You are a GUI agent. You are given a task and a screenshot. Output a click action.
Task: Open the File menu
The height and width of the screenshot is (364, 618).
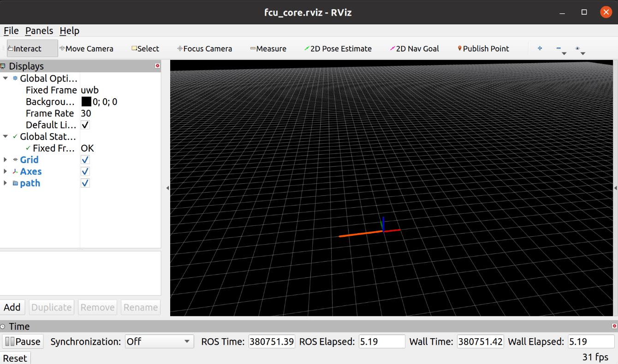[x=11, y=31]
